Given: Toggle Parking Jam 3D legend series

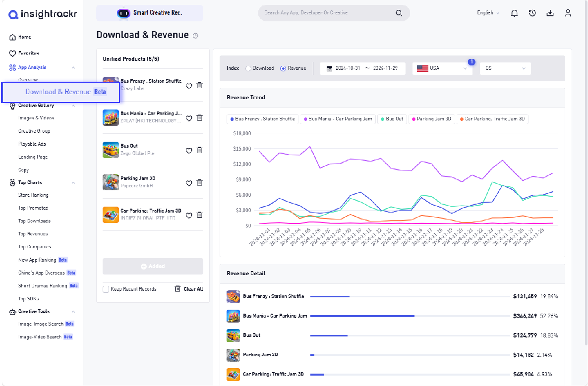Looking at the screenshot, I should pos(432,119).
